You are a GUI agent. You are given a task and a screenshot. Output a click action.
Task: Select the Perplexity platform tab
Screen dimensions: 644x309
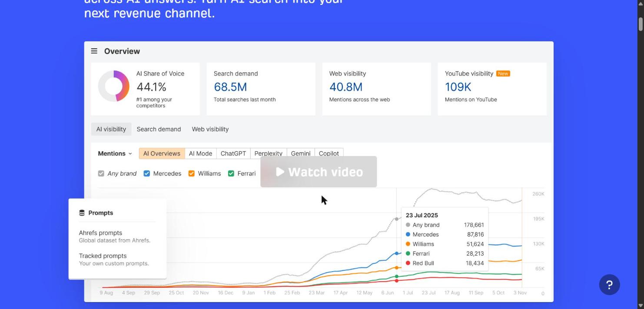(268, 153)
